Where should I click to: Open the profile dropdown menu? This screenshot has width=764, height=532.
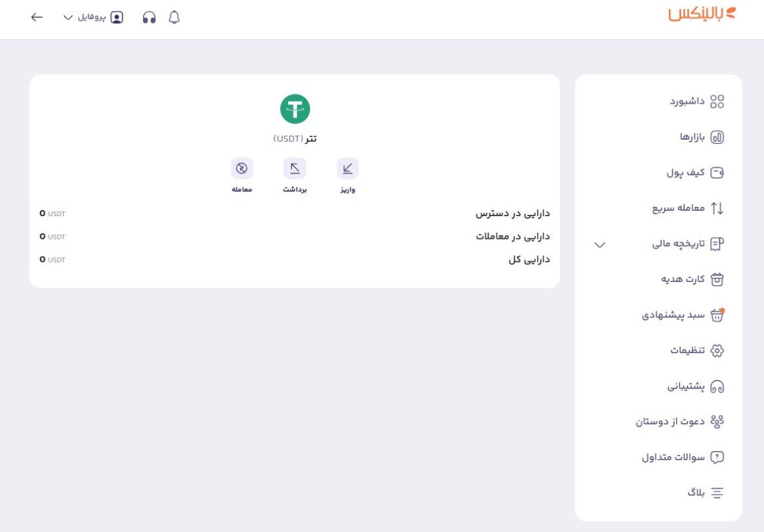[x=93, y=17]
